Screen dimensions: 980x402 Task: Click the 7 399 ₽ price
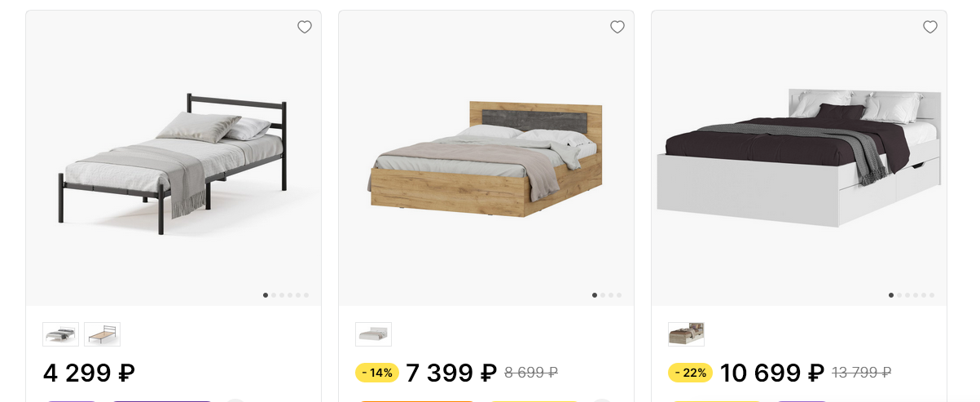point(451,373)
